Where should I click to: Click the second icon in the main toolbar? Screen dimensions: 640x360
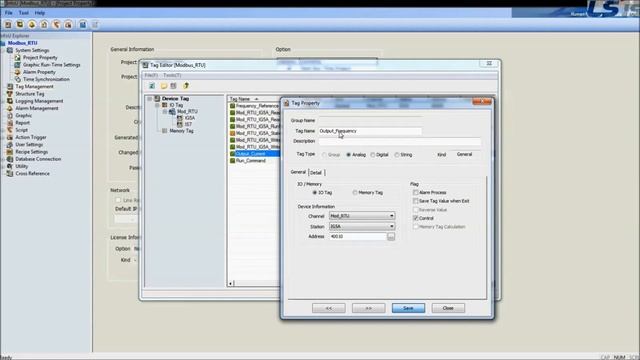[20, 24]
